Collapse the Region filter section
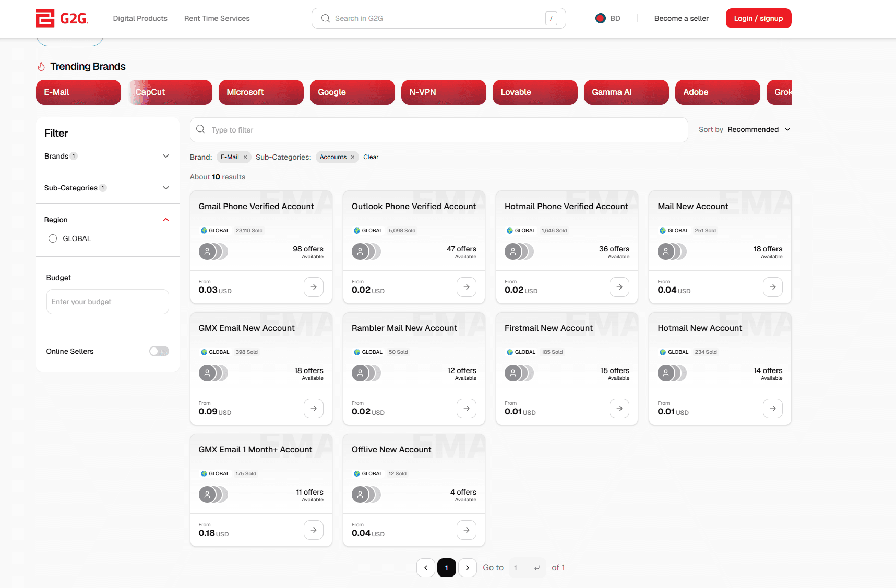This screenshot has width=896, height=588. tap(166, 220)
